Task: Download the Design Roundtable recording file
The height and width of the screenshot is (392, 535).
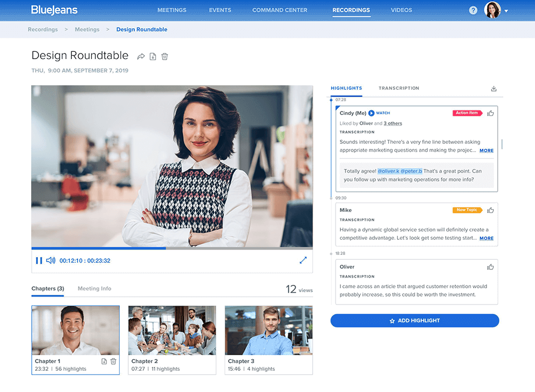Action: 153,56
